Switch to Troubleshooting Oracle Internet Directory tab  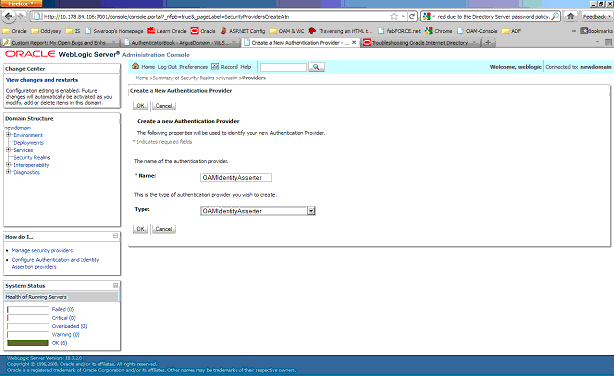pos(420,42)
